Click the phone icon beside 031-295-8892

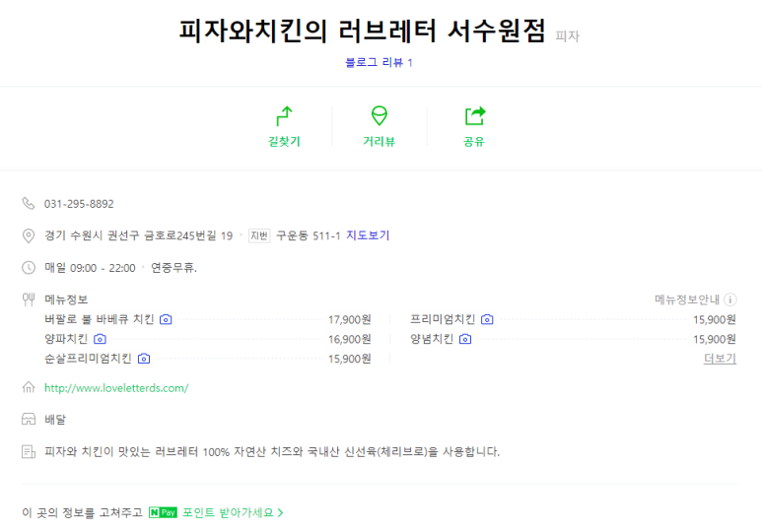coord(29,203)
